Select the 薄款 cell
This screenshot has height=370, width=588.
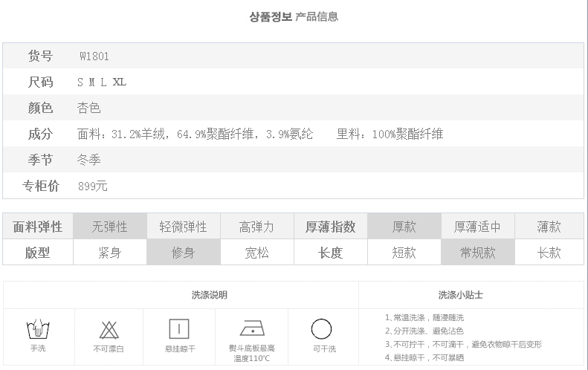coord(549,226)
